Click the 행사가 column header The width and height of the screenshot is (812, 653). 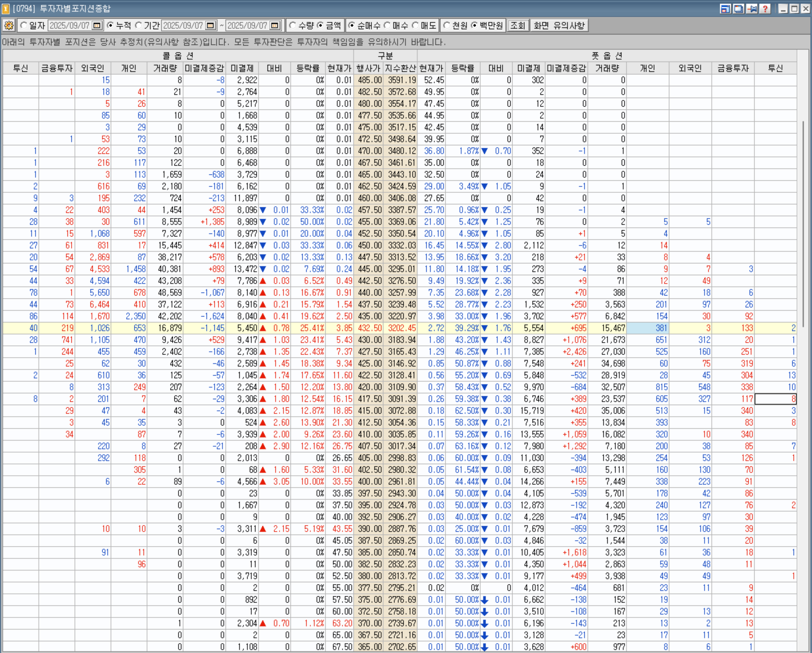(368, 68)
